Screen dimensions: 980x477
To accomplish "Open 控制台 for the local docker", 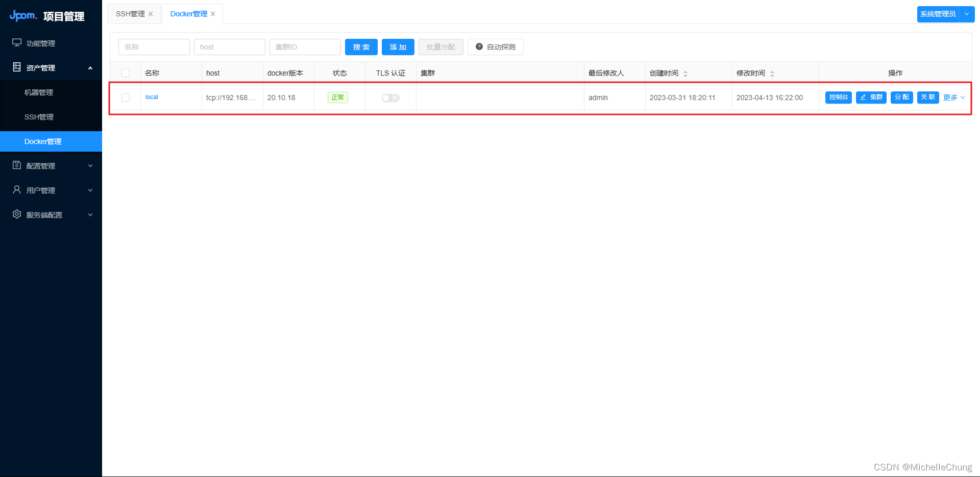I will (839, 97).
